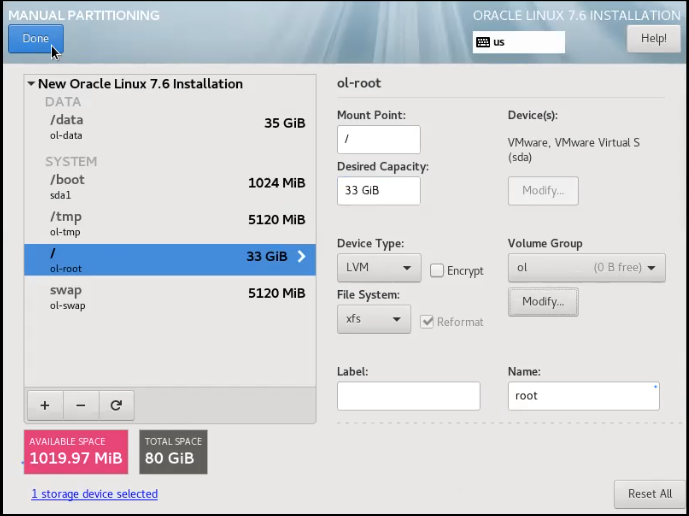
Task: Click the 35 GiB size of /data
Action: [x=285, y=123]
